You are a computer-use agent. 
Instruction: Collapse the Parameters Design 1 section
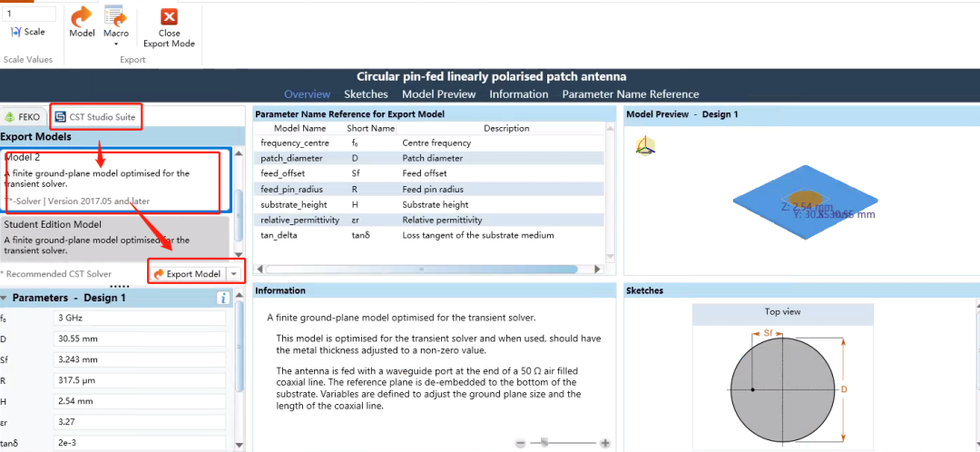[x=5, y=299]
